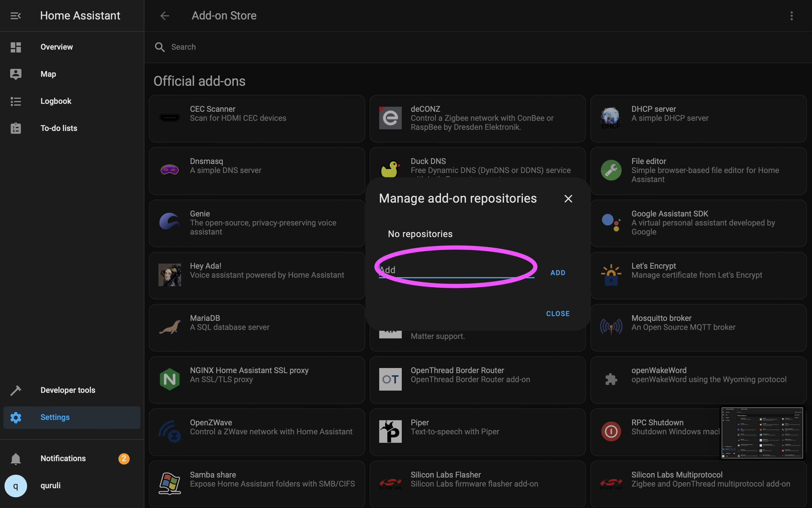Open the OpenZWave add-on icon
The image size is (812, 508).
point(170,432)
